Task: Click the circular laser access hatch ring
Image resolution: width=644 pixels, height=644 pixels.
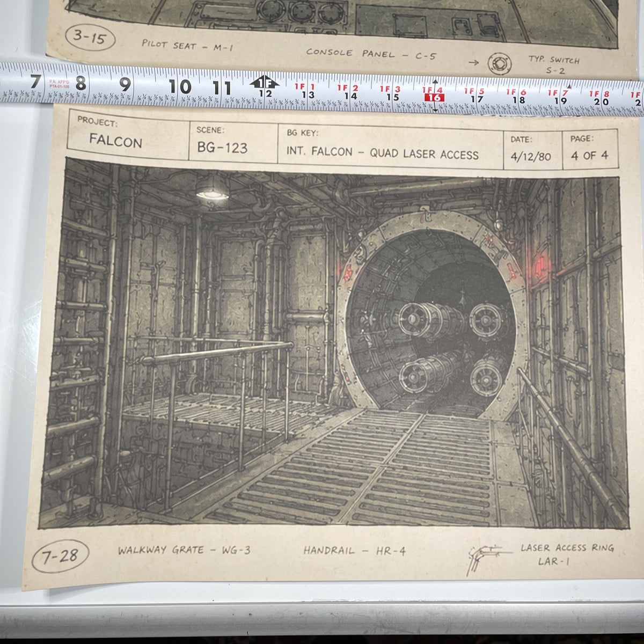Action: pos(431,317)
